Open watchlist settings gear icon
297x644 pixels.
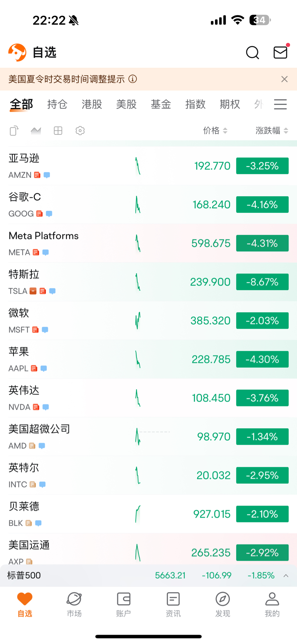(x=80, y=131)
